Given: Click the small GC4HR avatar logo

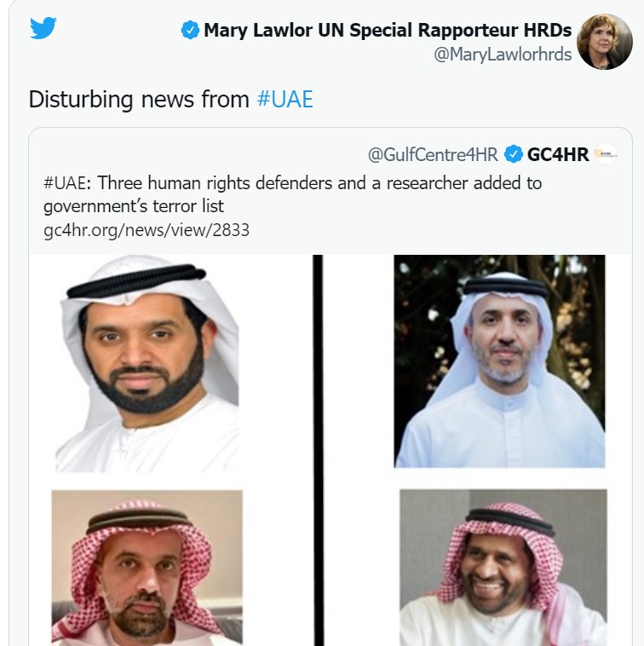Looking at the screenshot, I should pos(605,154).
